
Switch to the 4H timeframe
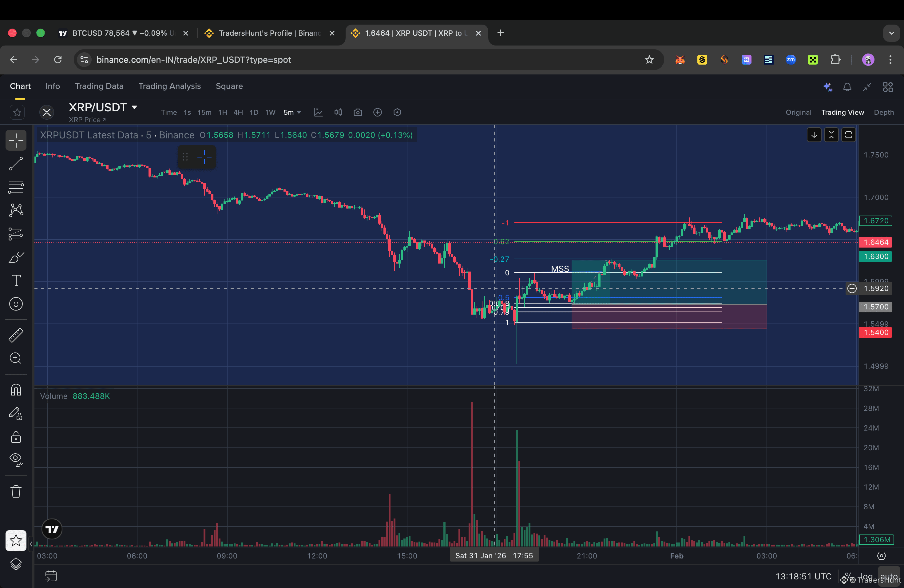pos(238,113)
